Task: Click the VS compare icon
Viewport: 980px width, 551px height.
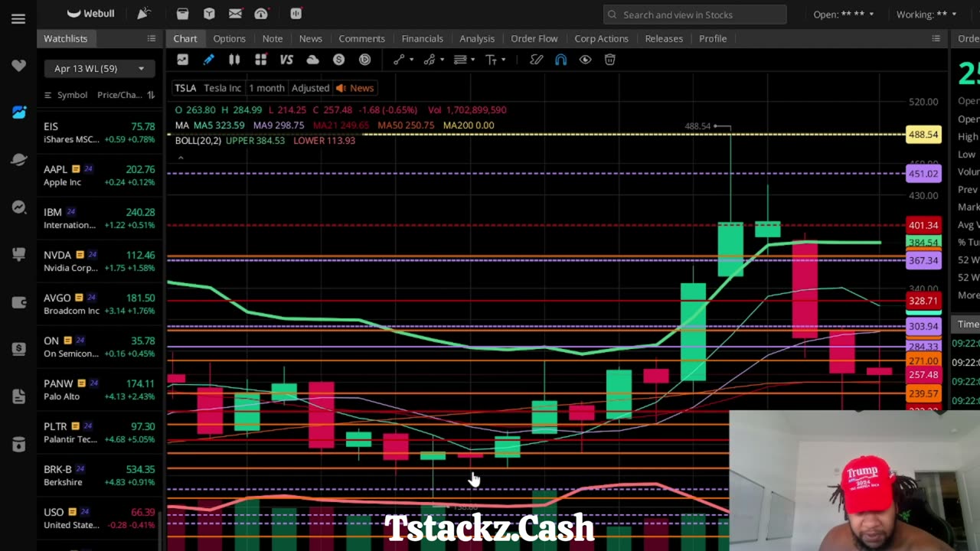Action: [x=286, y=60]
